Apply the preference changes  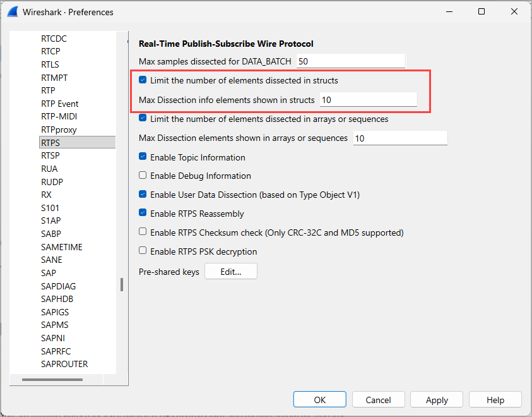pyautogui.click(x=437, y=400)
